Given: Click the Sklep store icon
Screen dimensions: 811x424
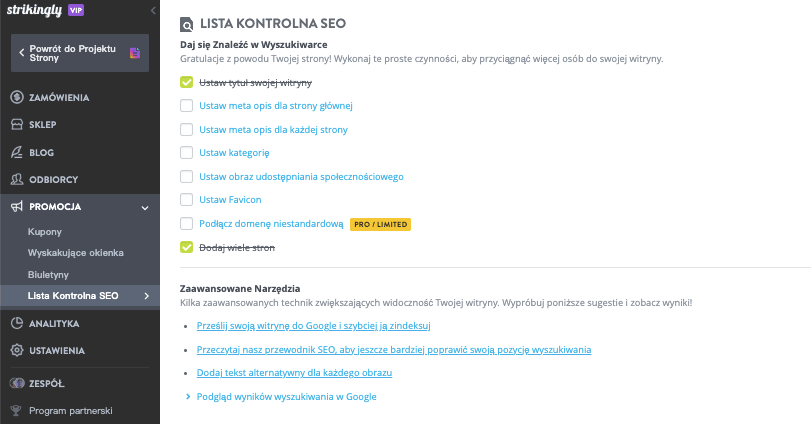Looking at the screenshot, I should click(x=17, y=125).
